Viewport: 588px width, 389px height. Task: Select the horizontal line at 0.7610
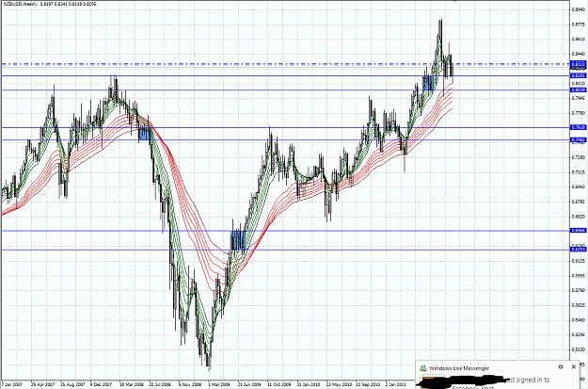(x=285, y=128)
